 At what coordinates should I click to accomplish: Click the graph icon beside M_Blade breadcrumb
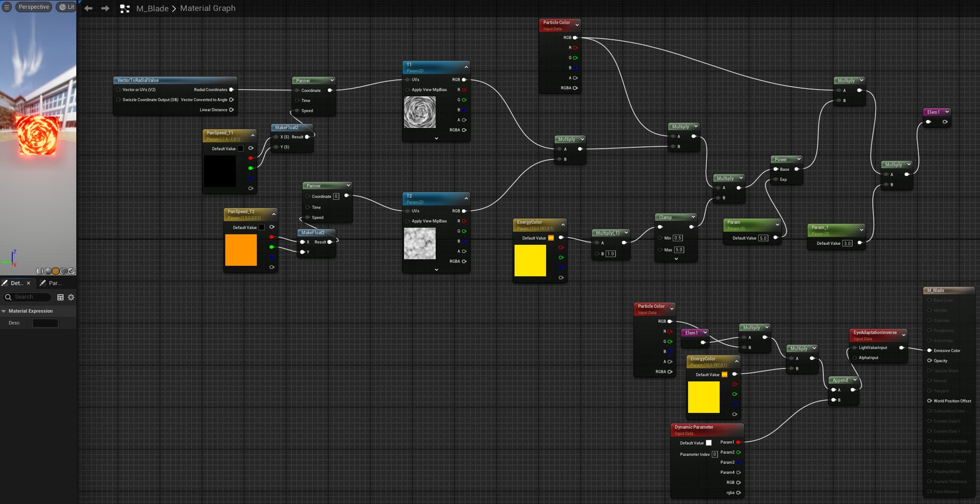[125, 9]
